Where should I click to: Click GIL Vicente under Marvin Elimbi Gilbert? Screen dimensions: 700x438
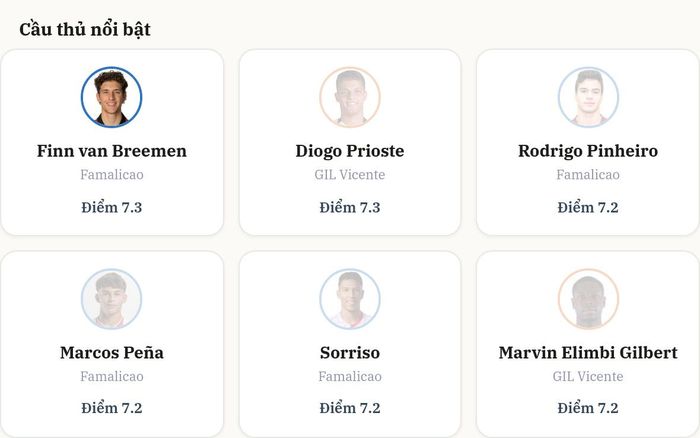point(588,376)
